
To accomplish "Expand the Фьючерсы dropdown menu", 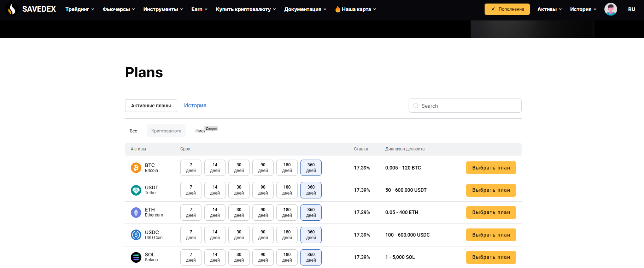I will tap(119, 9).
